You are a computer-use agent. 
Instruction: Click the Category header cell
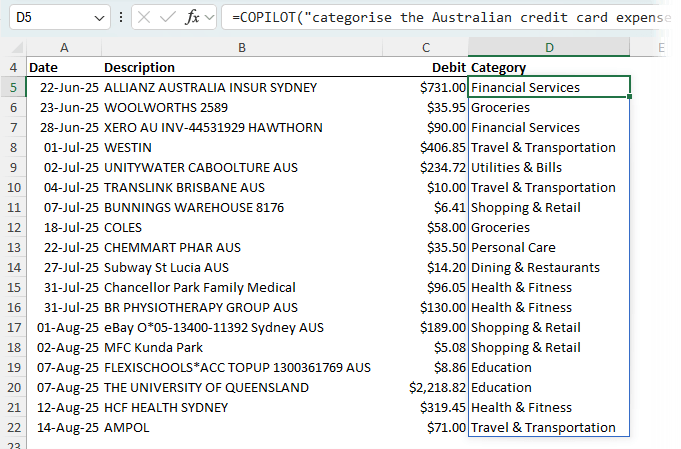[549, 67]
